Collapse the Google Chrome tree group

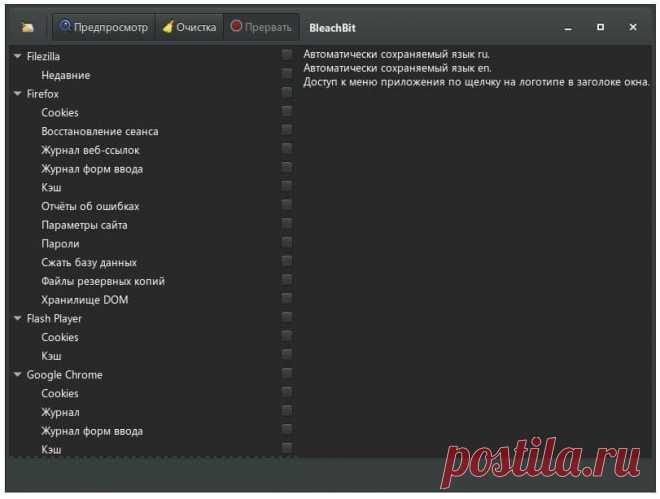coord(18,374)
